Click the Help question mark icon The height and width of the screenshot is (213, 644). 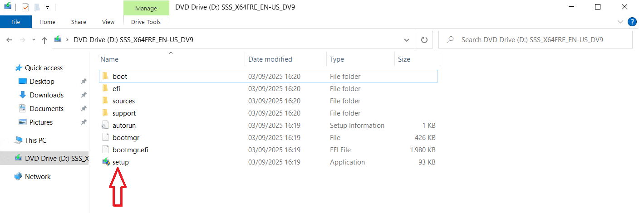[632, 22]
